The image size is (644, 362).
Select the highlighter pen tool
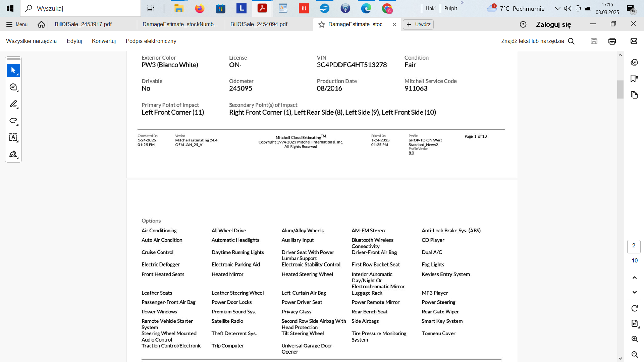[13, 104]
